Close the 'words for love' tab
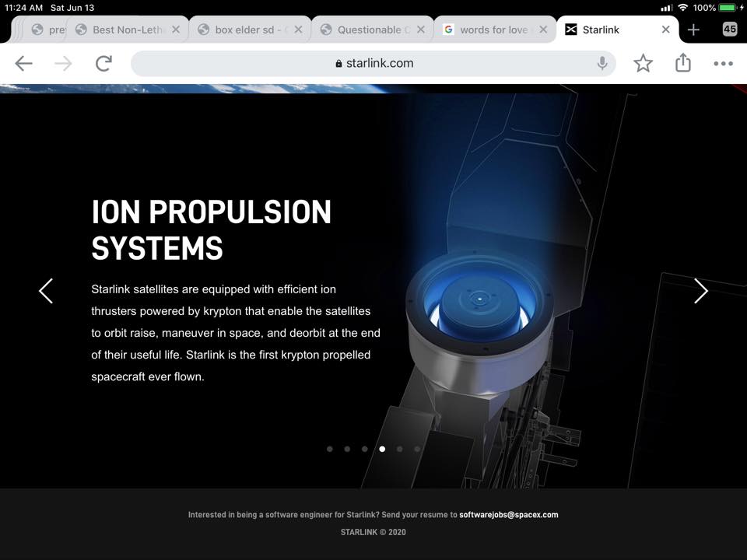The height and width of the screenshot is (560, 747). pos(542,30)
